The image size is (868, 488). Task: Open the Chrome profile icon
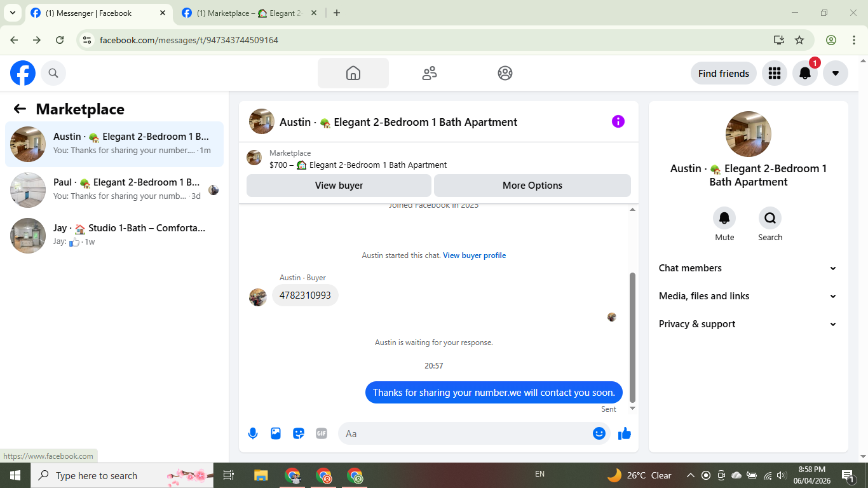(831, 40)
